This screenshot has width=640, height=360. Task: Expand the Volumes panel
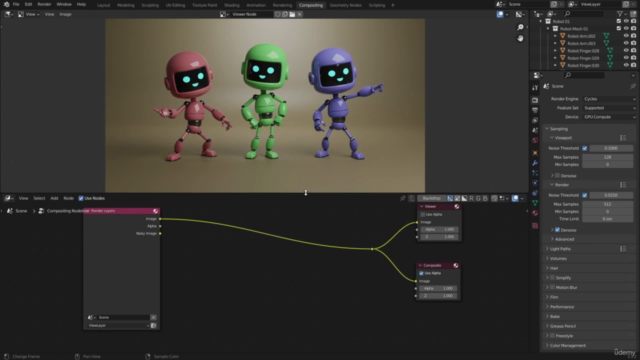tap(558, 258)
